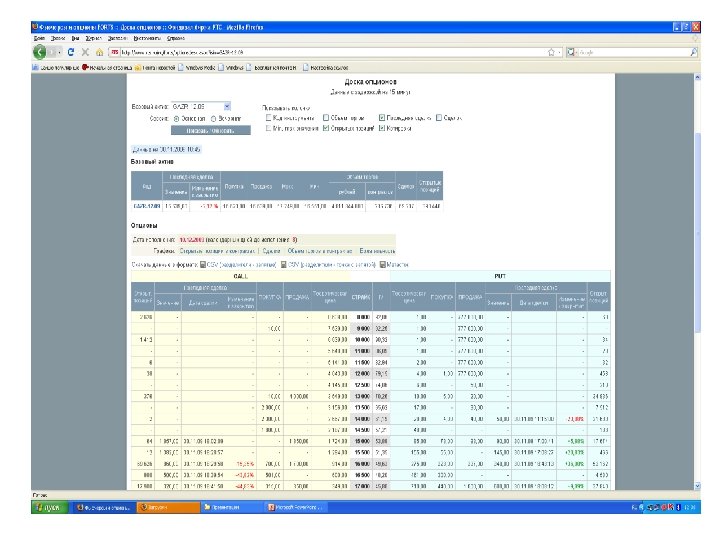
Task: Open the GAZR-12.08 link in base asset table
Action: (146, 207)
